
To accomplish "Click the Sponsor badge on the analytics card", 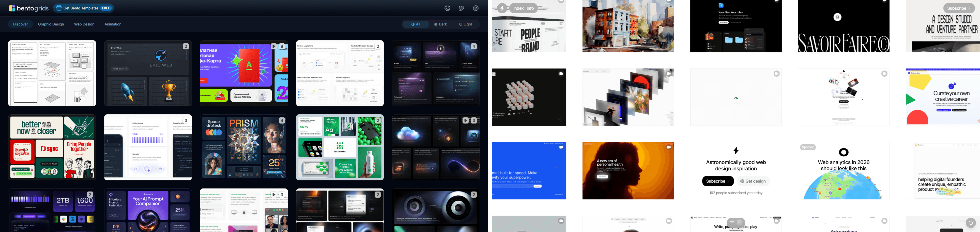I will click(x=808, y=147).
